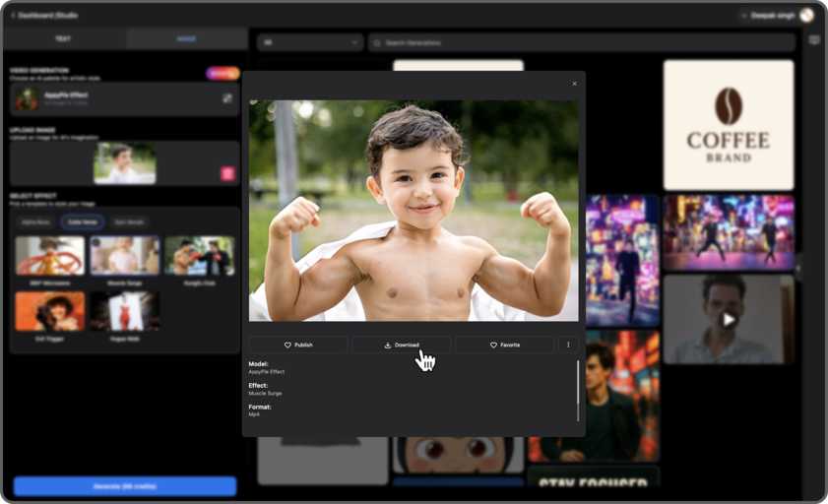Viewport: 828px width, 504px height.
Task: Click the 'Mp4' format value
Action: click(x=254, y=414)
